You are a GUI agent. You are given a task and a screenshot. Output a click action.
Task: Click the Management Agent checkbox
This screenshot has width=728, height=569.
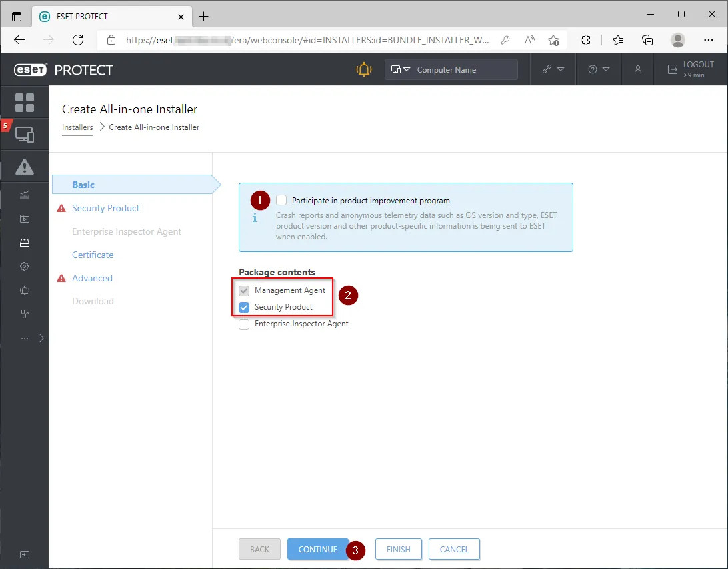tap(244, 291)
